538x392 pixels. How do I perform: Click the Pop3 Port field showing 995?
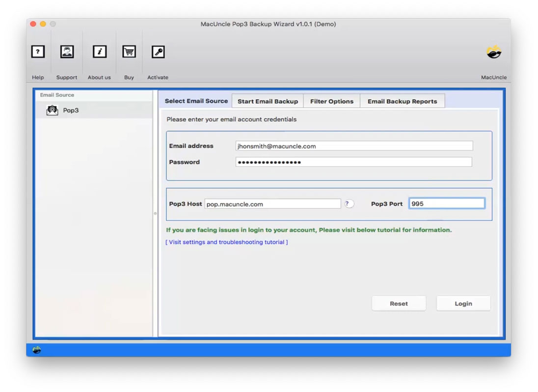[x=446, y=203]
